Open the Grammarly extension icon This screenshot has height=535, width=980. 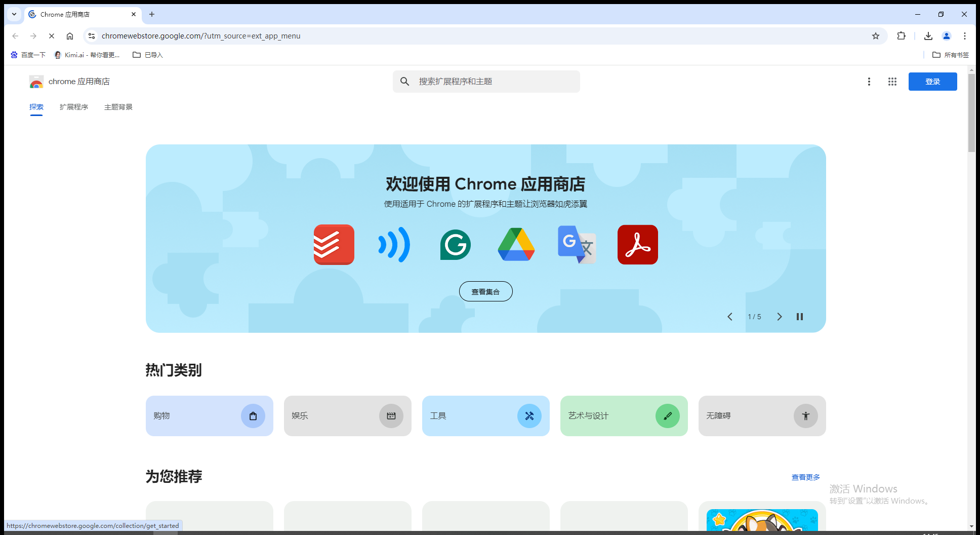(x=456, y=245)
